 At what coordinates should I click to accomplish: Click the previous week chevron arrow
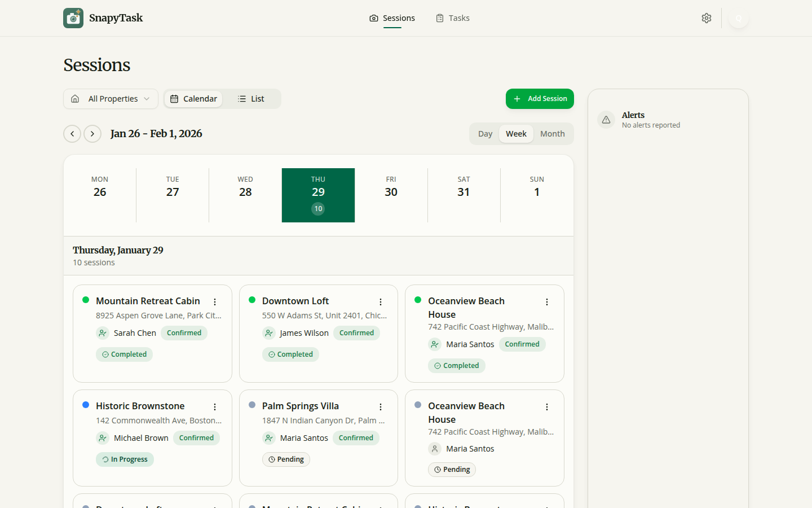coord(72,133)
